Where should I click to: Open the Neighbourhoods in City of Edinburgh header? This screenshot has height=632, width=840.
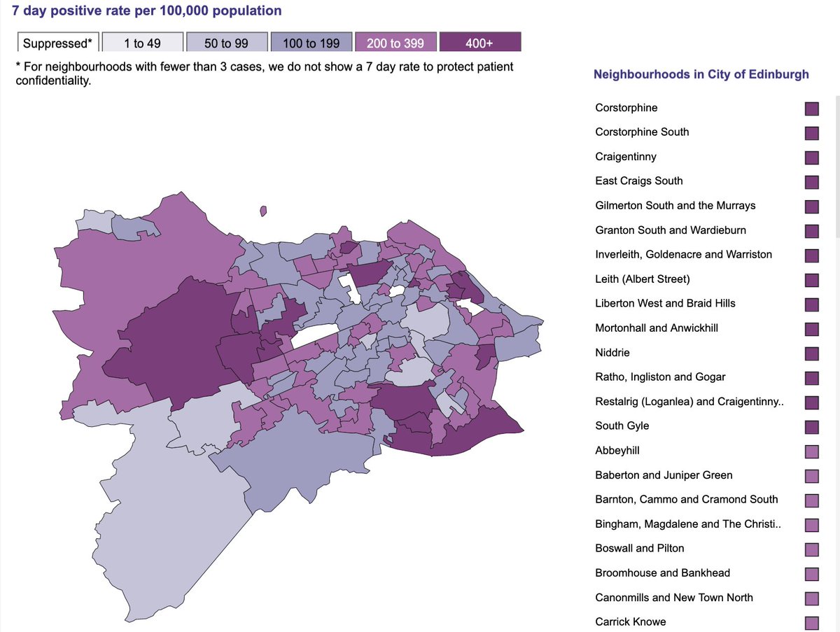click(x=701, y=74)
